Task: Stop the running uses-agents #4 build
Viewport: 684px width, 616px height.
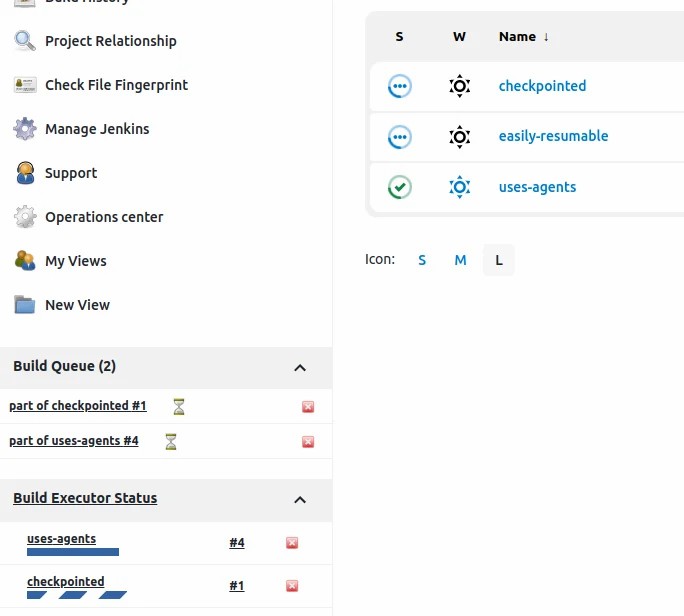Action: [292, 543]
